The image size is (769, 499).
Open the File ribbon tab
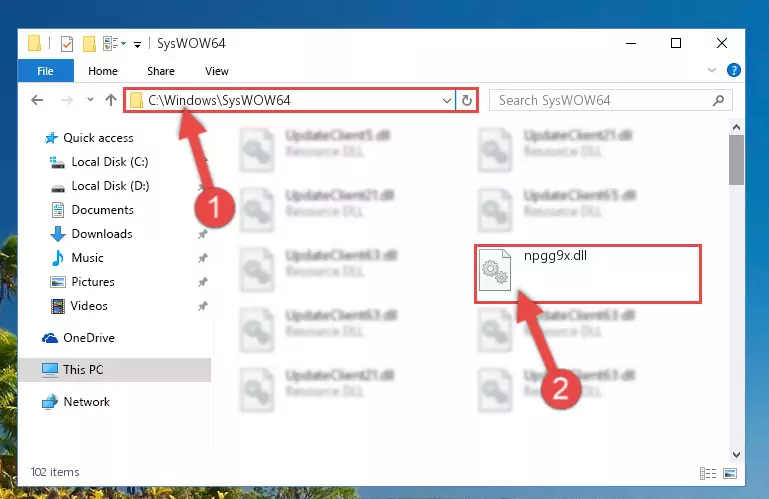click(x=46, y=71)
